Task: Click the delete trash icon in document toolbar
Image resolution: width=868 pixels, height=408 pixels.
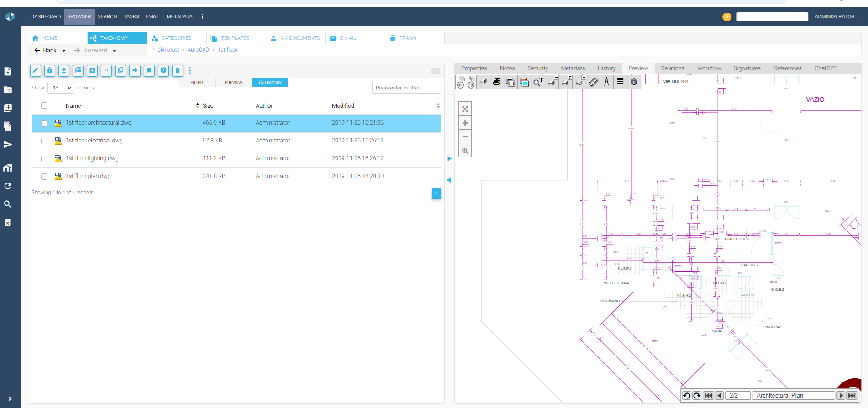Action: tap(178, 70)
